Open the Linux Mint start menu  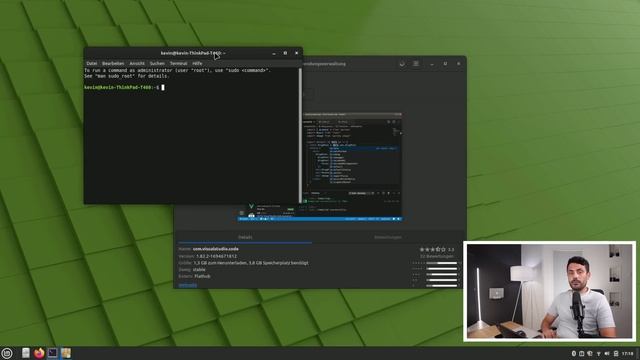pyautogui.click(x=7, y=353)
